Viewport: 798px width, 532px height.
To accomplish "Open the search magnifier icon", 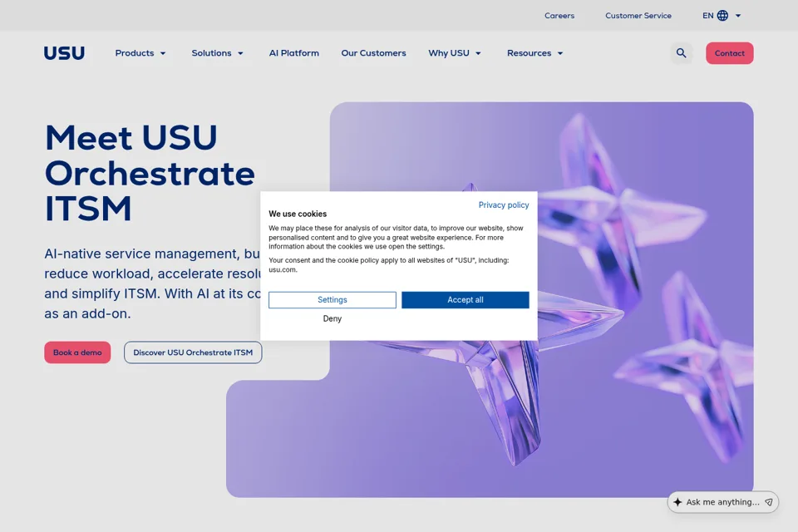I will point(681,53).
